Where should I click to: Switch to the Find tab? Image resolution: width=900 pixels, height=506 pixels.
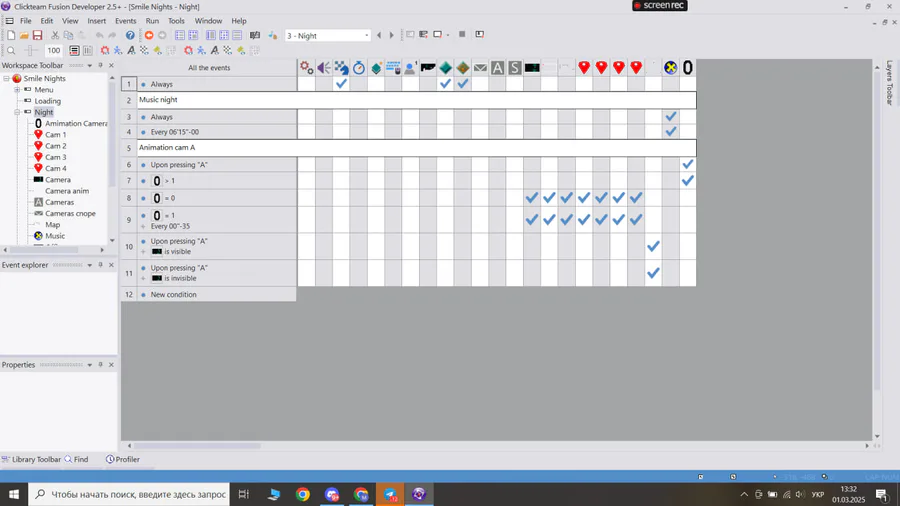point(76,459)
